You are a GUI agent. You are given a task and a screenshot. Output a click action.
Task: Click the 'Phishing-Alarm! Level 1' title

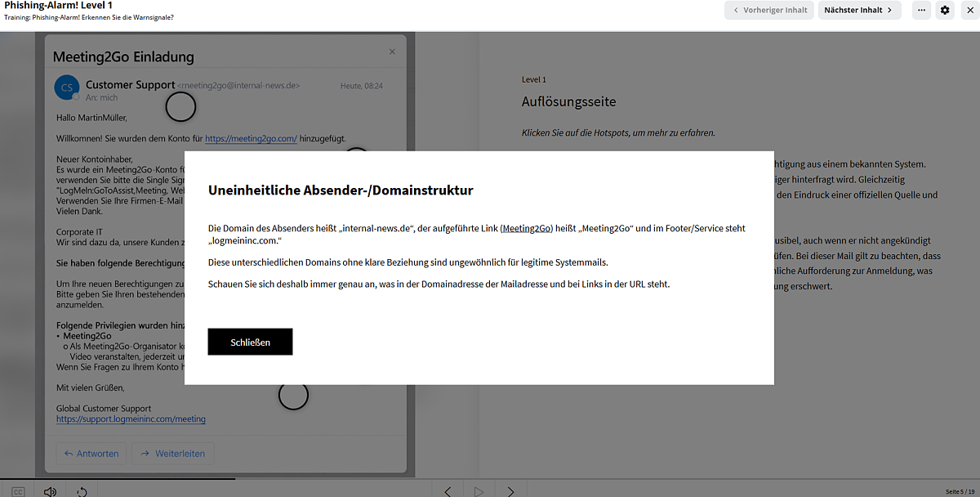tap(58, 5)
